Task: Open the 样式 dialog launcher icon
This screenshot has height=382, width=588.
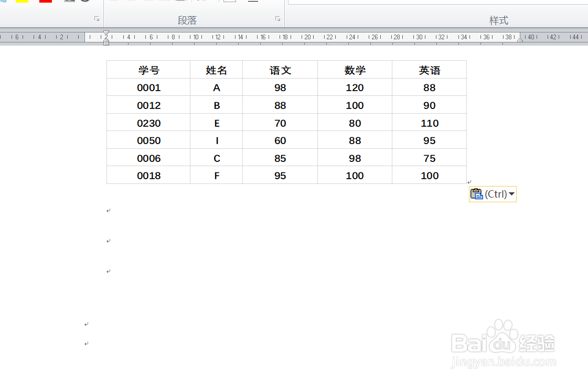Action: click(x=584, y=18)
